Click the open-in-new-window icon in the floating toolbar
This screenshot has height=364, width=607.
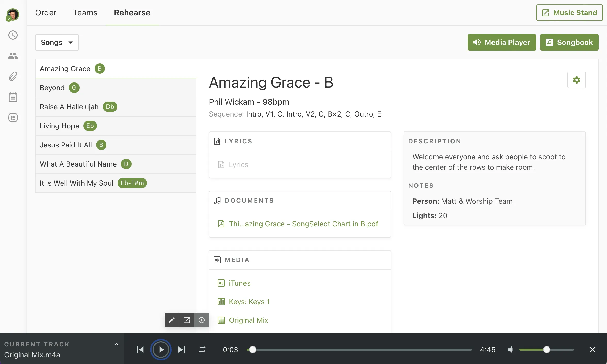click(x=187, y=320)
